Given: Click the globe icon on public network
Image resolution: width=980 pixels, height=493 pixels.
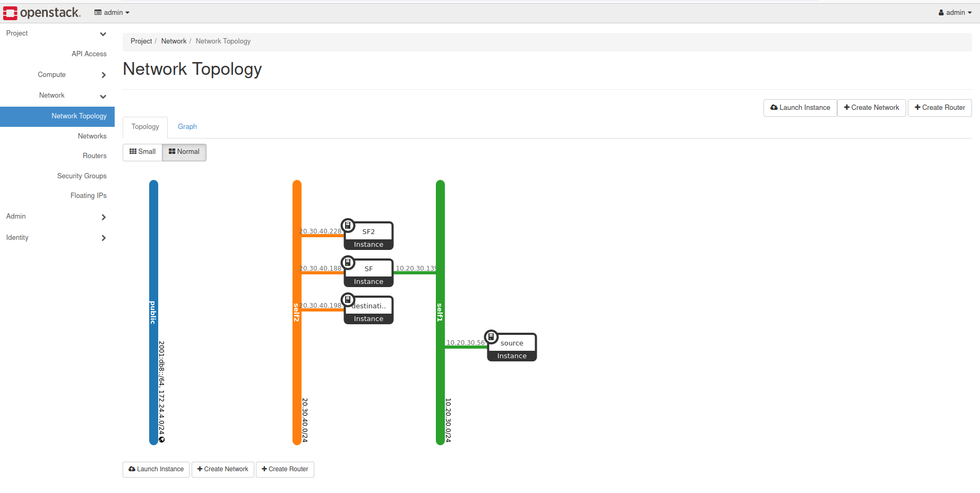Looking at the screenshot, I should pos(162,439).
